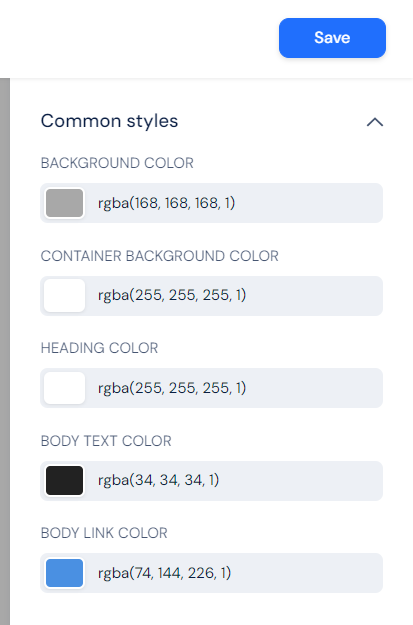Screen dimensions: 413x625
Task: Click the gray canvas strip beside the panel
Action: (x=5, y=351)
